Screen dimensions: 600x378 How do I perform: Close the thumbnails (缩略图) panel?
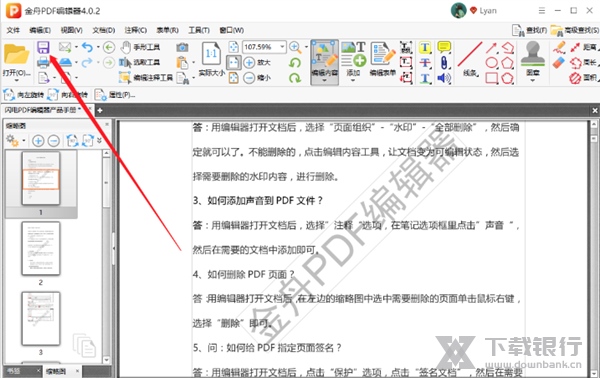click(107, 125)
